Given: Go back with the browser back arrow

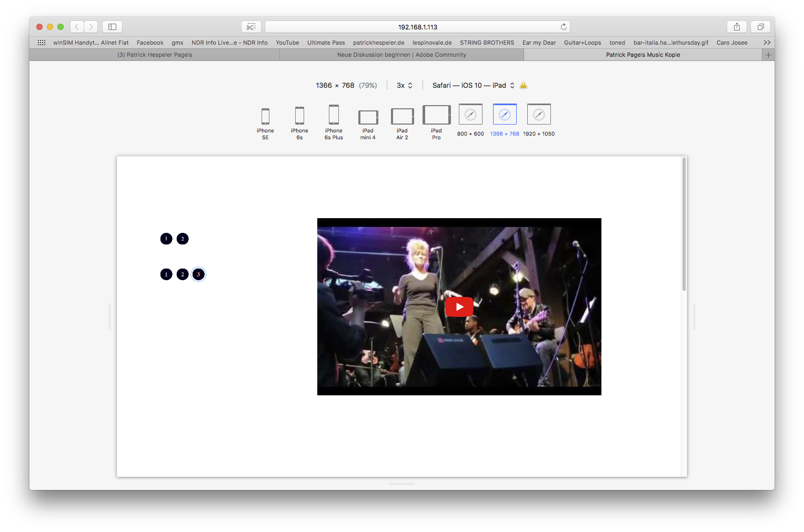Looking at the screenshot, I should tap(77, 27).
